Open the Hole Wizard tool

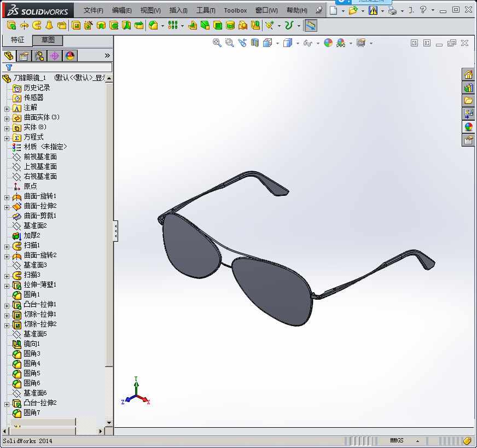pos(89,26)
